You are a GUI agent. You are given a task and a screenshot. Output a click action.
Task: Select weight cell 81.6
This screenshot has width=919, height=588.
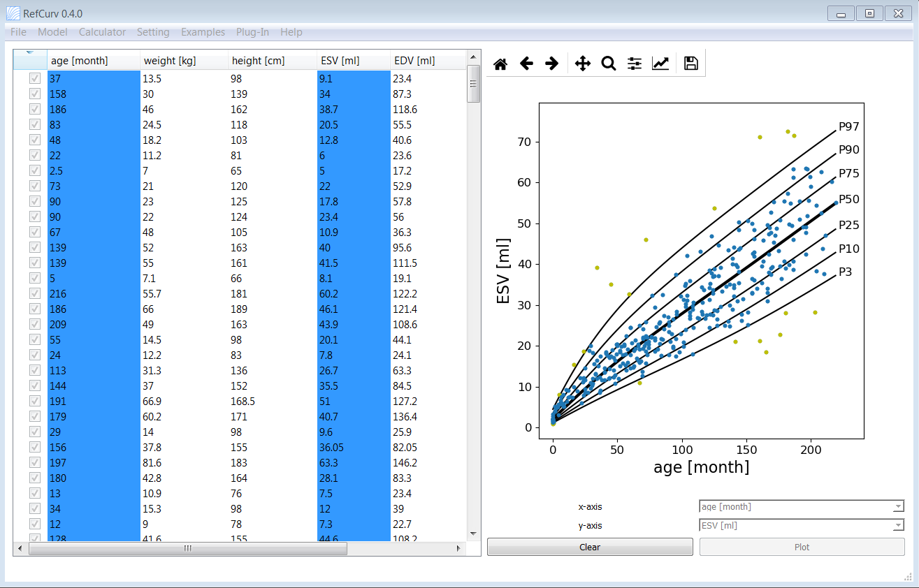(184, 463)
